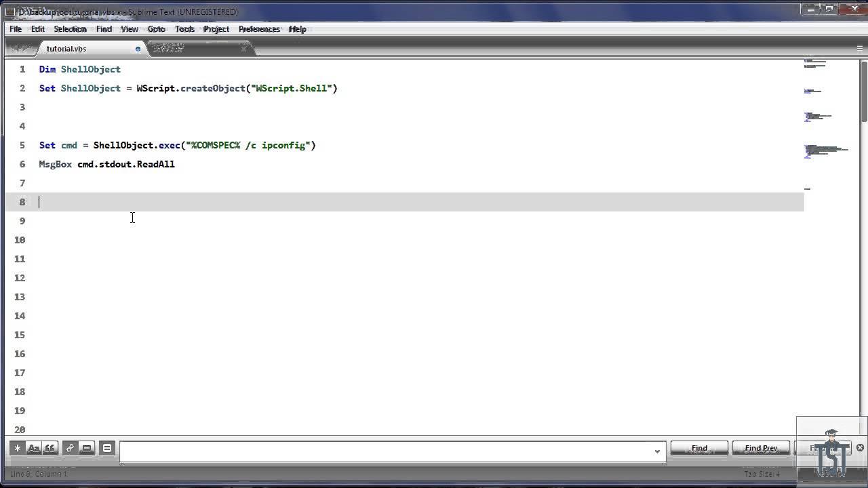
Task: Click the Sublime Text title bar icon
Action: coord(9,12)
